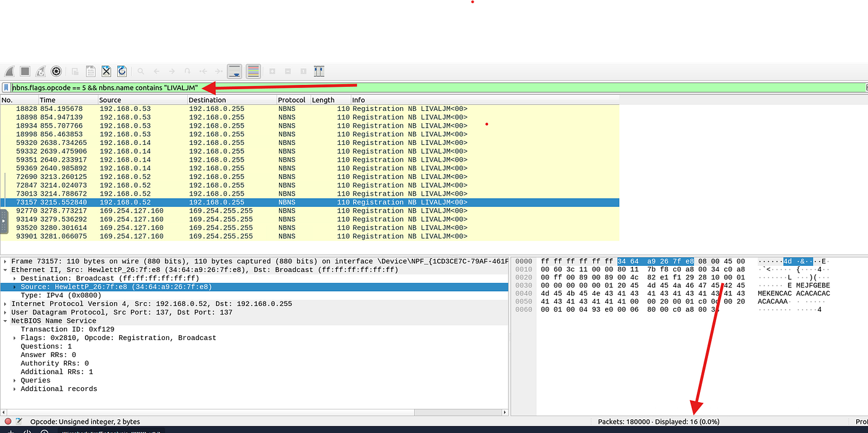Sort packets by the Length column

click(x=330, y=100)
